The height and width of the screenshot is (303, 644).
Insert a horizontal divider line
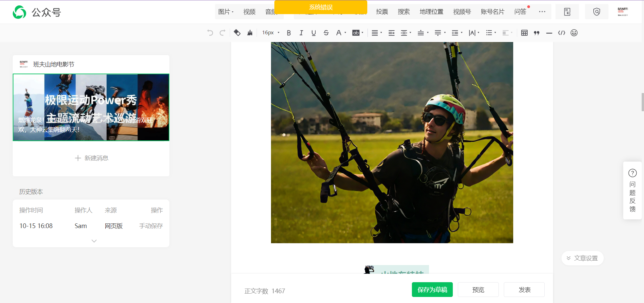point(549,33)
